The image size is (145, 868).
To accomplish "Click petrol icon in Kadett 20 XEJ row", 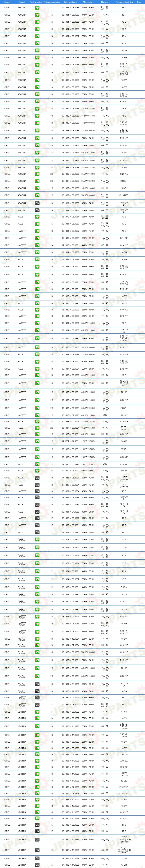I will click(x=37, y=449).
